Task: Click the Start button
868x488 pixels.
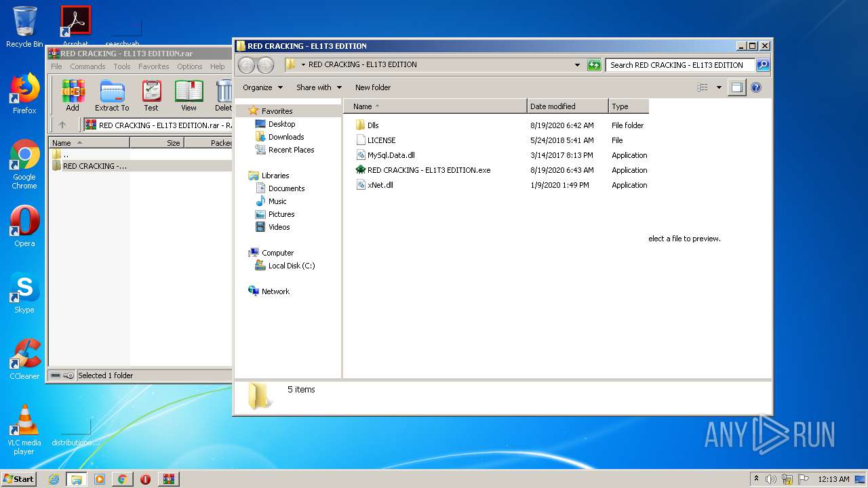Action: coord(19,479)
